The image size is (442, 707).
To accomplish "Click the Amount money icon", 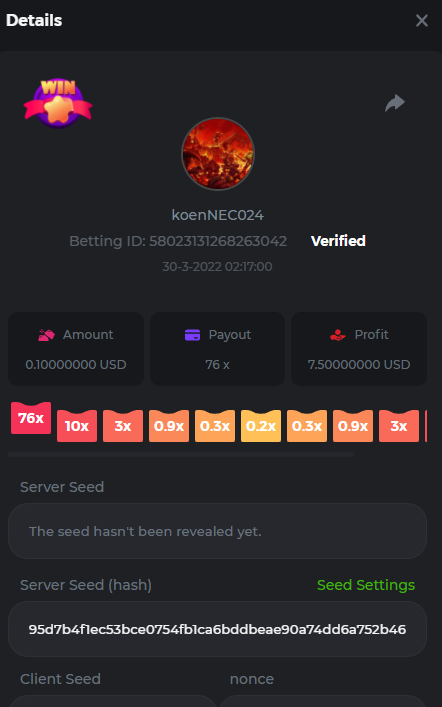I will coord(46,335).
